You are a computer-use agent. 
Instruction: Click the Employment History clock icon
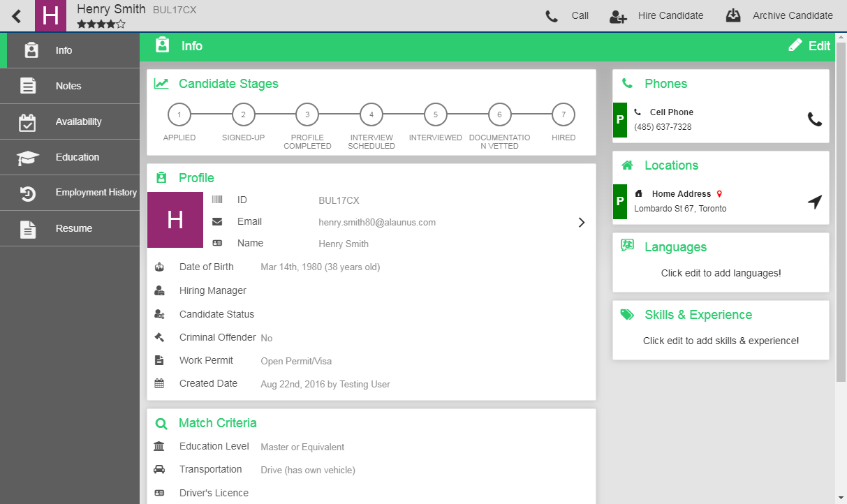click(27, 193)
